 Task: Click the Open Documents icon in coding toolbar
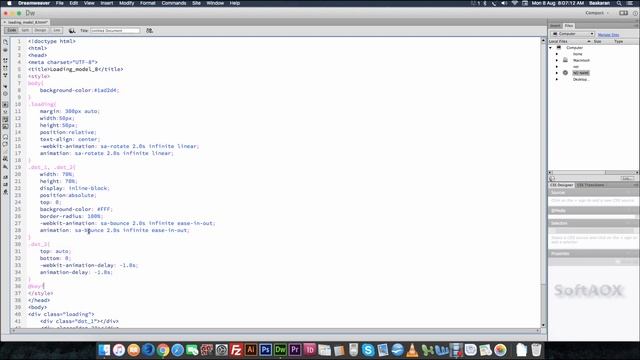5,42
